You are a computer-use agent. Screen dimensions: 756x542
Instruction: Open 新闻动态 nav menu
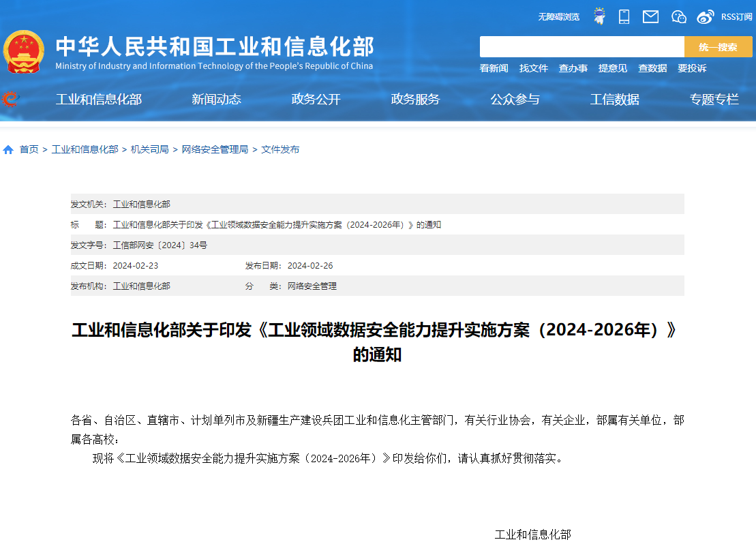point(217,100)
